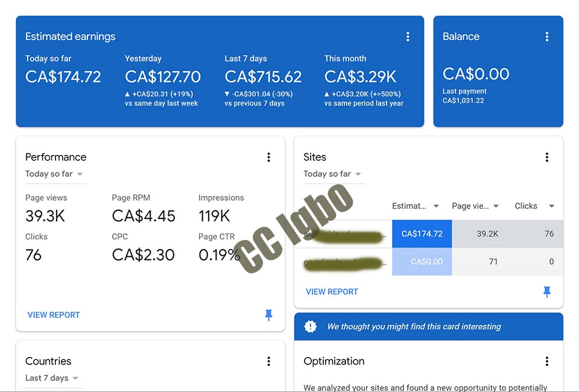Expand Sites 'Today so far' date dropdown

coord(333,174)
